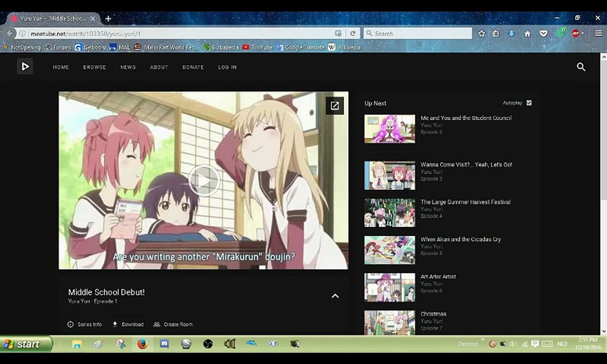Open the Bulbapedia bookmark
This screenshot has height=364, width=607.
click(221, 47)
